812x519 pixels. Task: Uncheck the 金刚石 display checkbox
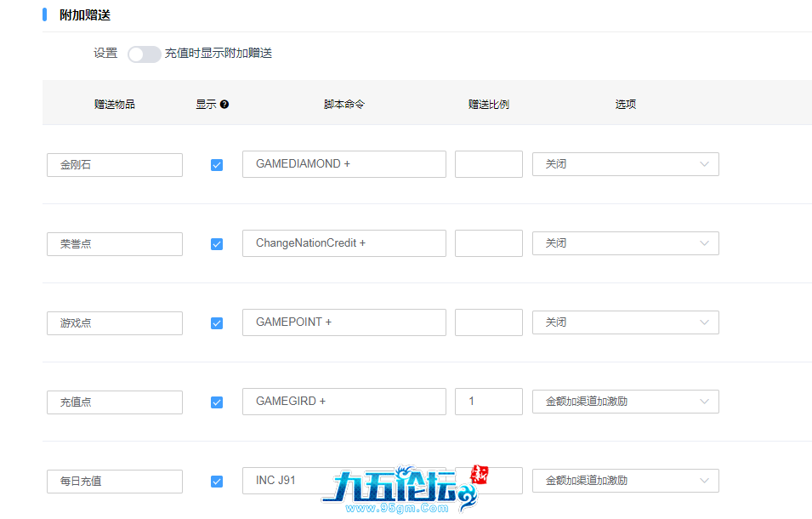(217, 165)
